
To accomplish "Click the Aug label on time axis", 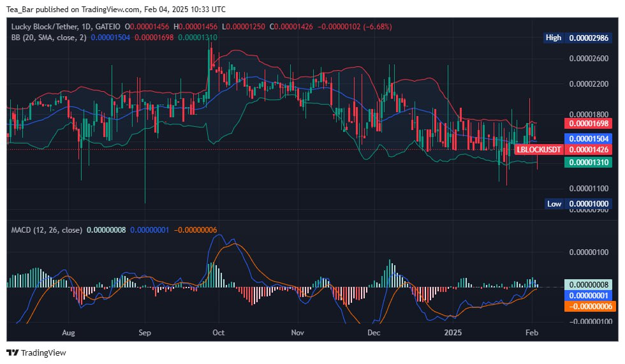I will coord(69,333).
